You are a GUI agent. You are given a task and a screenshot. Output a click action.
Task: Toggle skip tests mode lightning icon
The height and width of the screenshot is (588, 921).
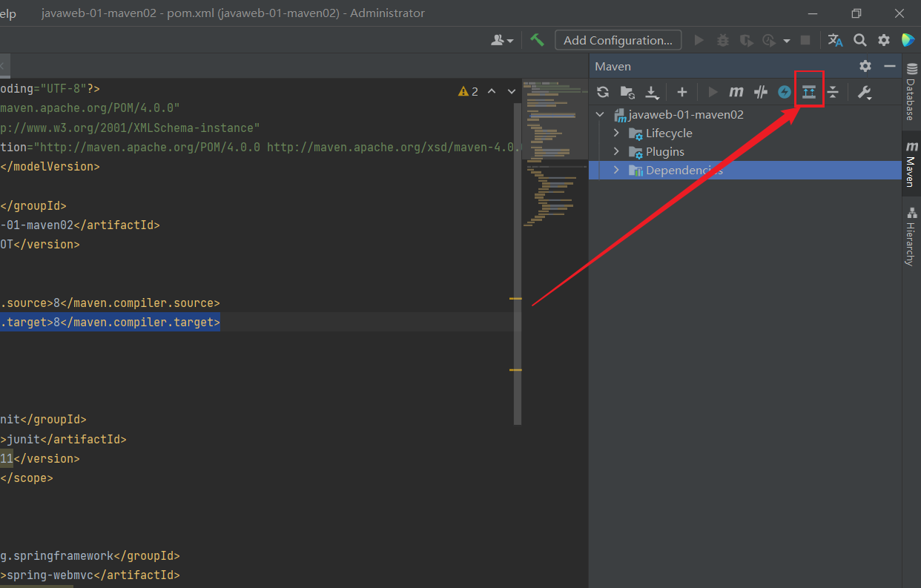click(785, 92)
